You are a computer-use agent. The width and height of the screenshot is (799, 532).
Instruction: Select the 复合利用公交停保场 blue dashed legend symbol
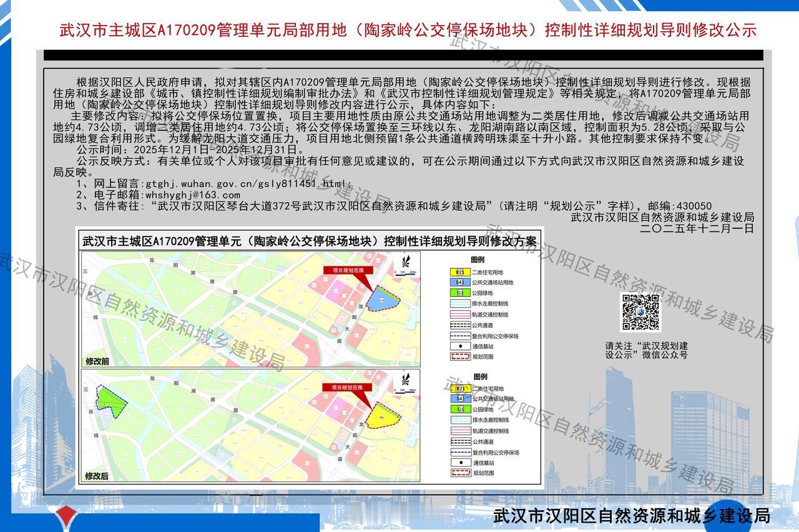coord(459,336)
